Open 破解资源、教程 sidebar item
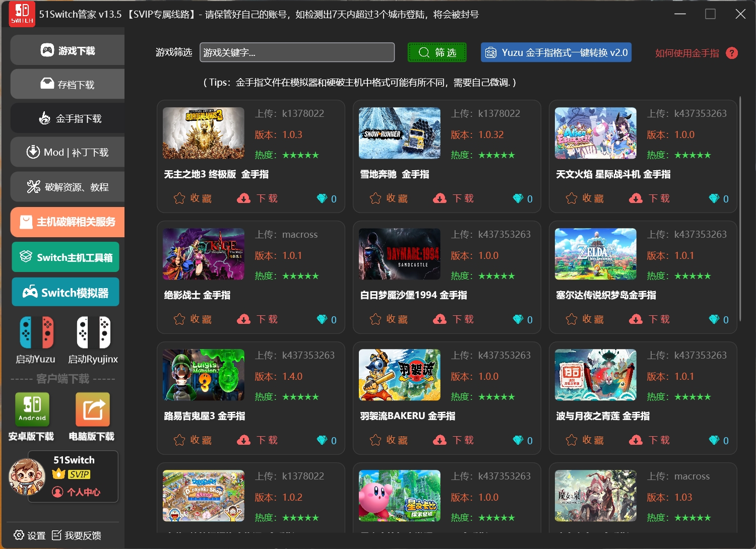 [68, 187]
